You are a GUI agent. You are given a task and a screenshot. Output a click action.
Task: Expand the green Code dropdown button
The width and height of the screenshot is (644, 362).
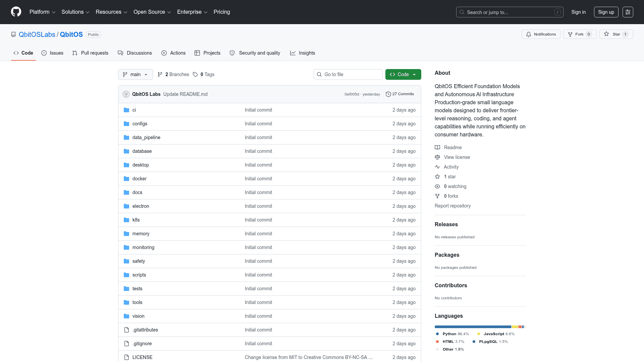[x=403, y=74]
